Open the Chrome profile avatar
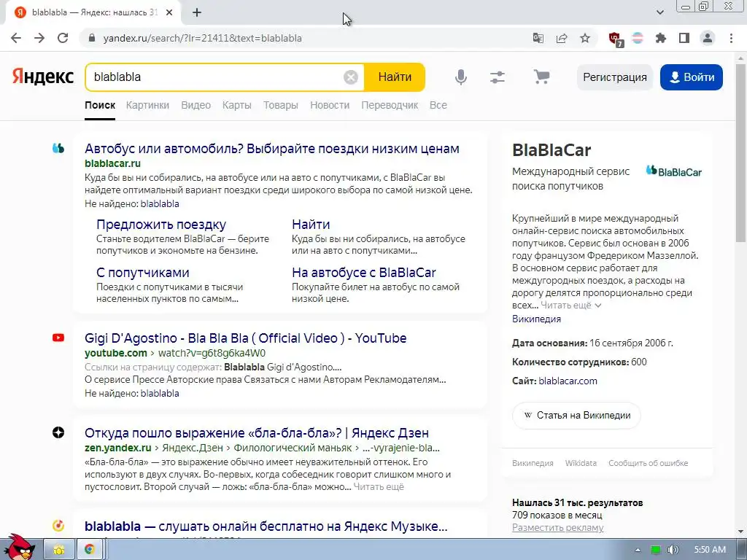The width and height of the screenshot is (747, 560). pos(708,38)
